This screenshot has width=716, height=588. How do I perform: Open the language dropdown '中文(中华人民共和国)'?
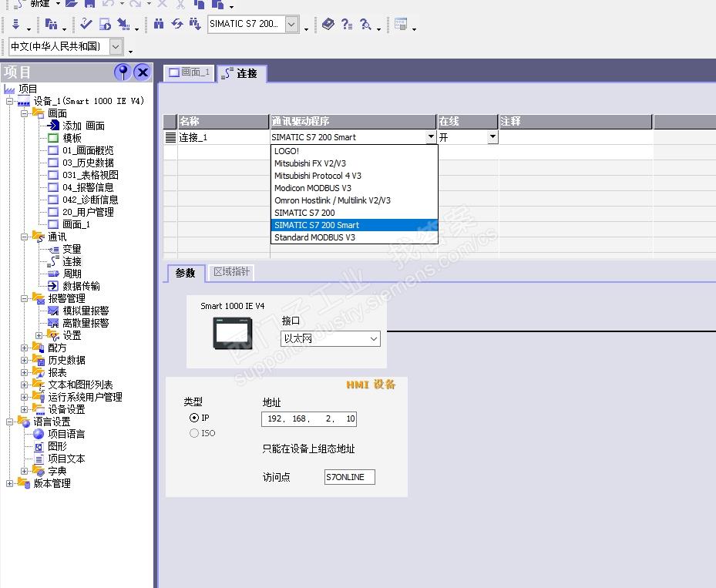point(116,46)
